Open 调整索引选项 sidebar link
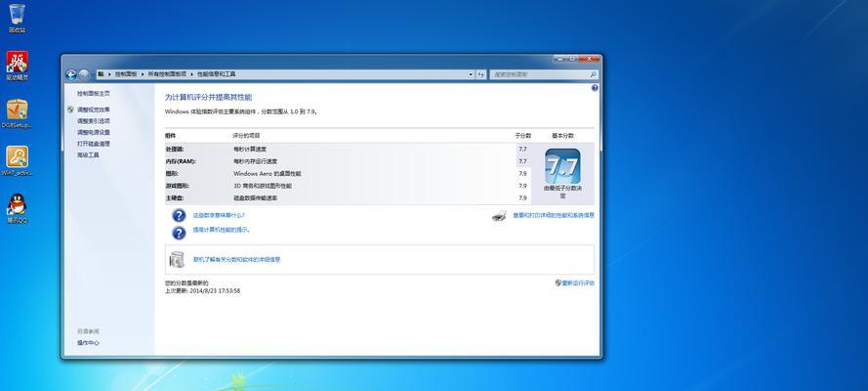The image size is (868, 391). (x=93, y=121)
